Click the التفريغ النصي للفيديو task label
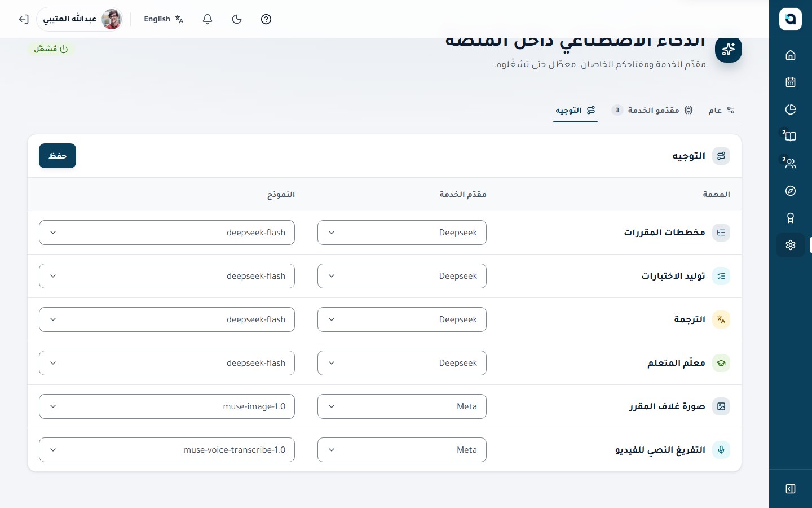 660,450
